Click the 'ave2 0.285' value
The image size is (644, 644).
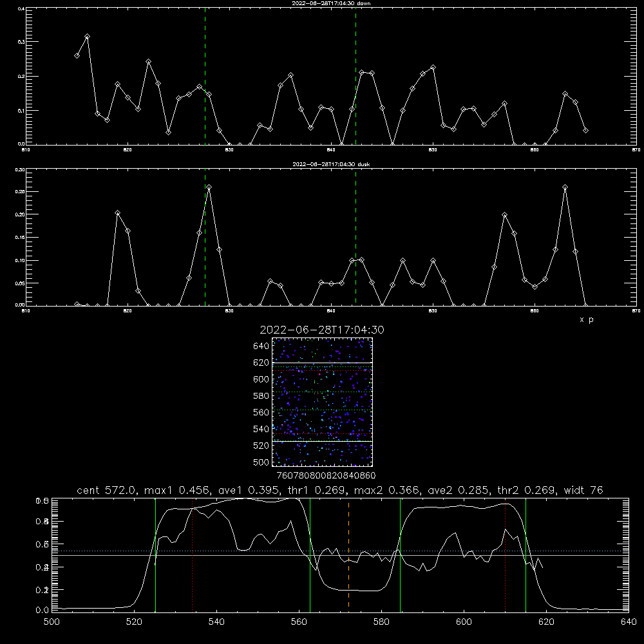point(459,490)
